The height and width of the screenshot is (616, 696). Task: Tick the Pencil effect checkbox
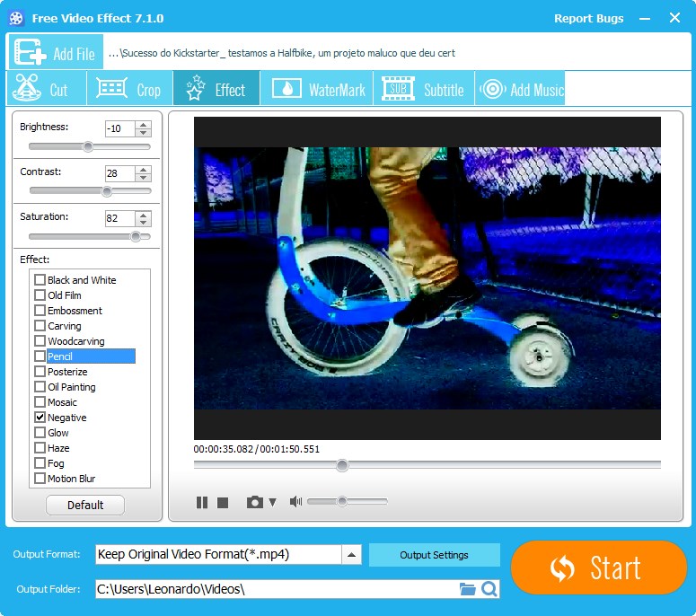[x=40, y=356]
